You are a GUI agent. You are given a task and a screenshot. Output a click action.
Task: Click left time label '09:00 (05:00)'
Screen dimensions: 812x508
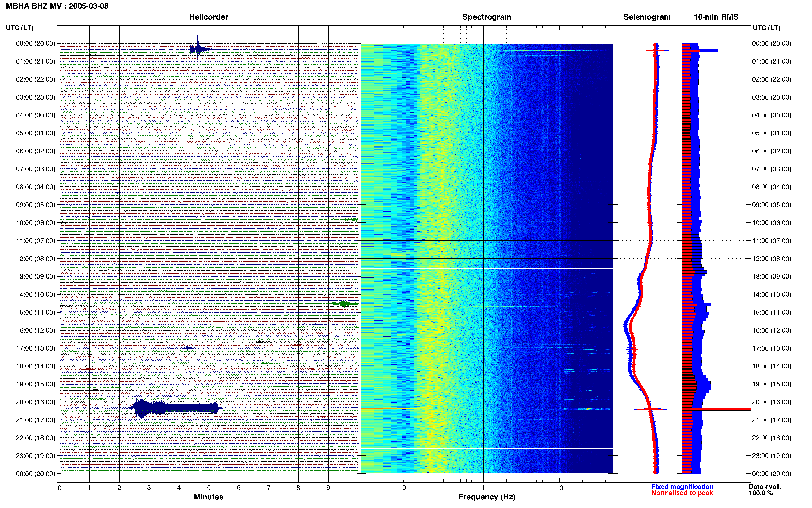(36, 205)
